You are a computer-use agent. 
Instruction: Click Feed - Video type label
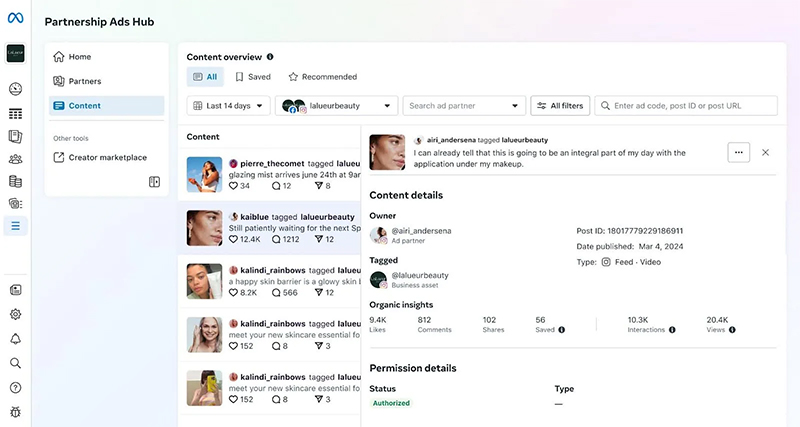pos(638,262)
